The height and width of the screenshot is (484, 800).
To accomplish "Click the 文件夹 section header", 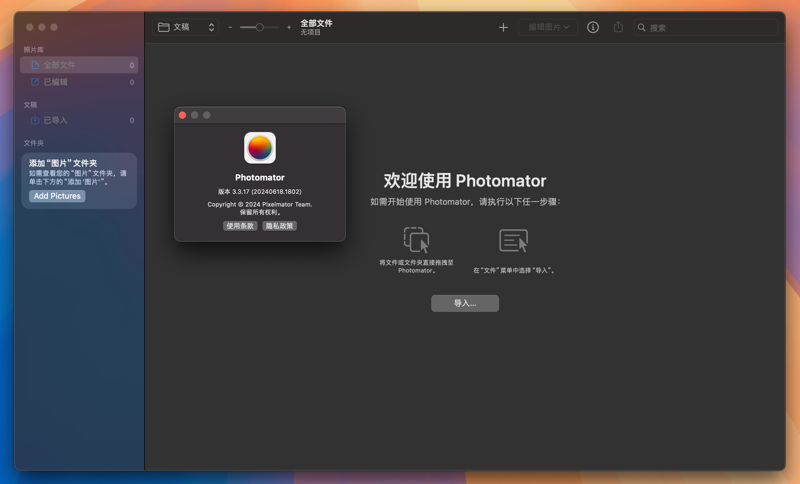I will 33,143.
